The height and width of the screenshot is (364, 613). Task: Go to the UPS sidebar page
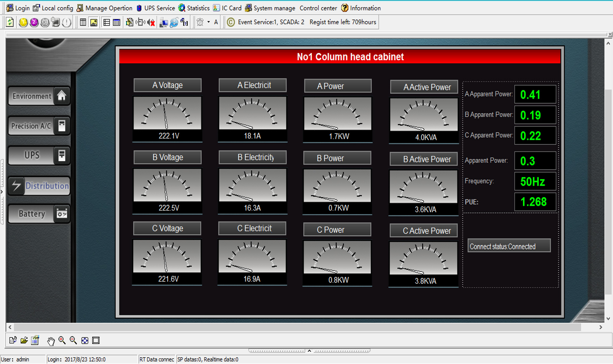pyautogui.click(x=39, y=155)
